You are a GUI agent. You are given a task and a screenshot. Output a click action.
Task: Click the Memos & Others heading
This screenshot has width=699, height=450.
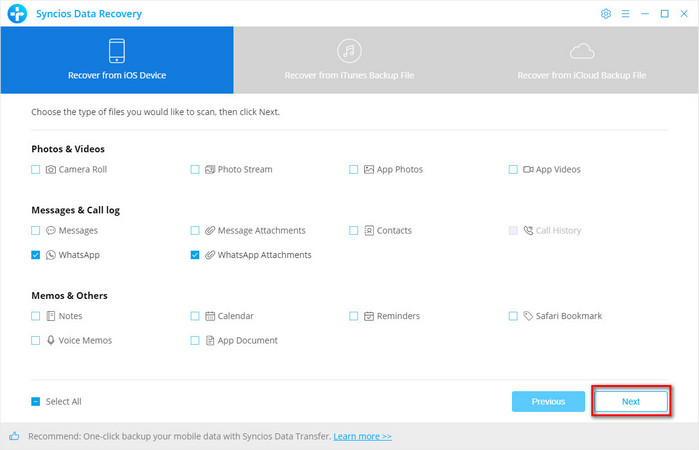pyautogui.click(x=69, y=296)
